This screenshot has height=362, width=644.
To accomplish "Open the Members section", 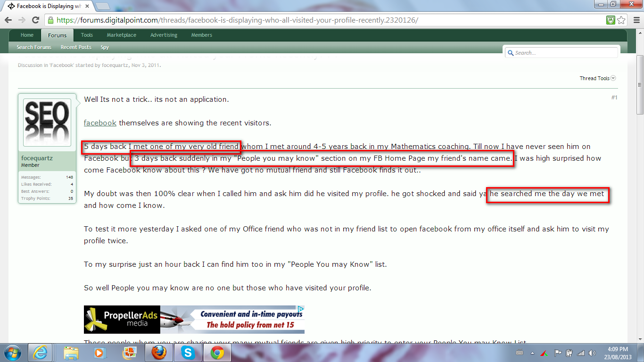I will tap(202, 35).
